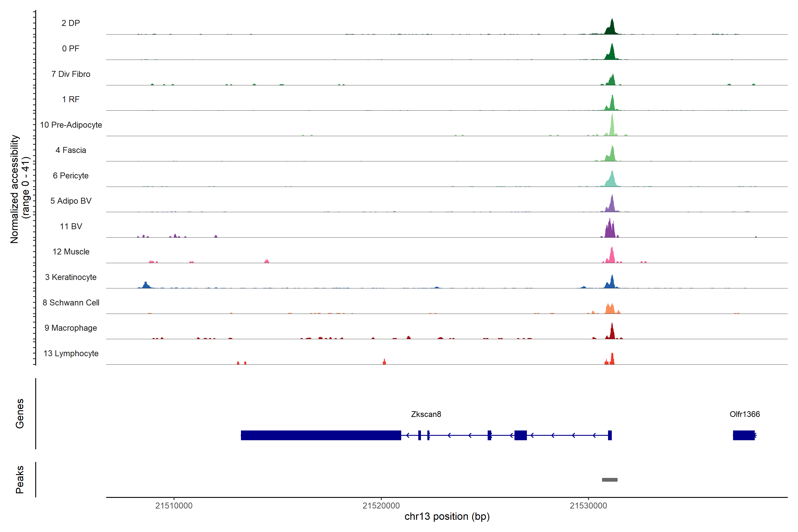Click the Olfr1366 gene name
The image size is (798, 532).
pos(744,414)
